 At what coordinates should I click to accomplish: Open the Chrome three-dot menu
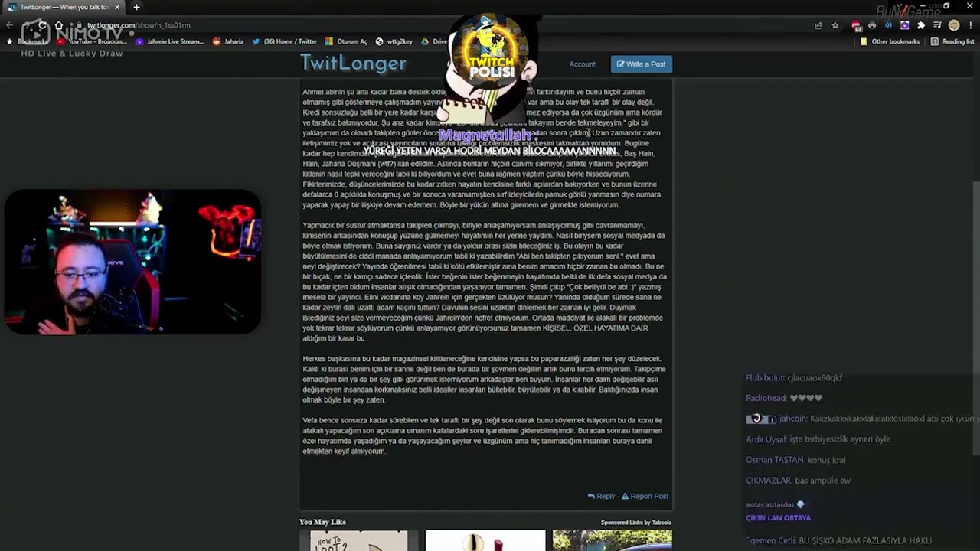(970, 25)
